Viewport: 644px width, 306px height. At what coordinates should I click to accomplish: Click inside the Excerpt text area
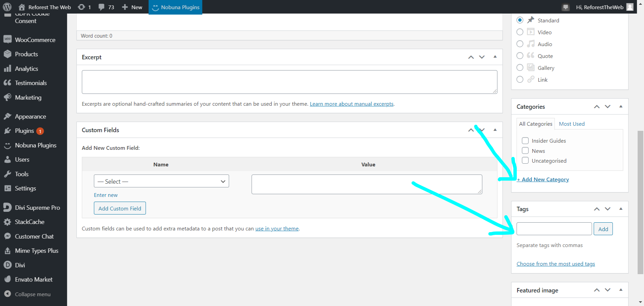coord(289,82)
